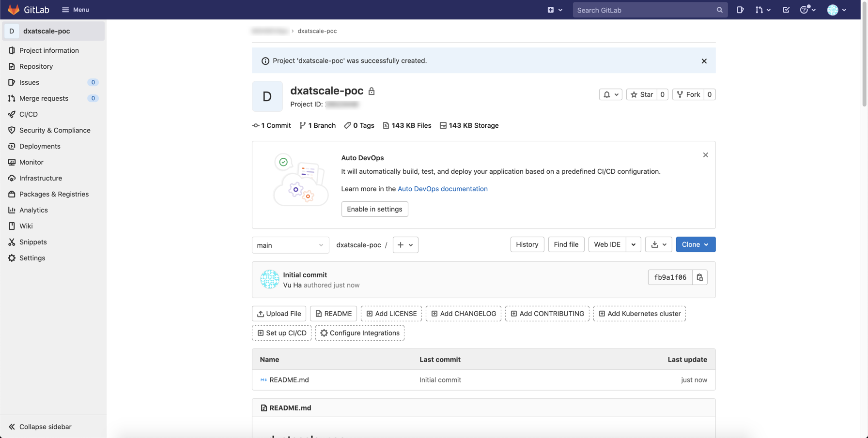Click Enable in settings button
This screenshot has height=438, width=868.
point(374,209)
